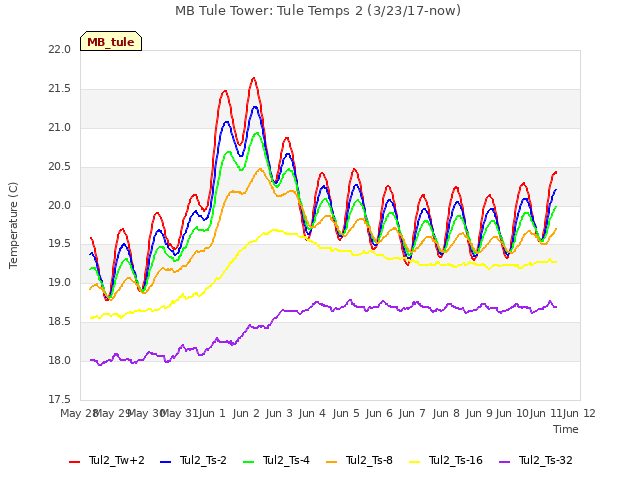The width and height of the screenshot is (640, 480).
Task: Click the Jun 3 x-axis date label
Action: [279, 413]
